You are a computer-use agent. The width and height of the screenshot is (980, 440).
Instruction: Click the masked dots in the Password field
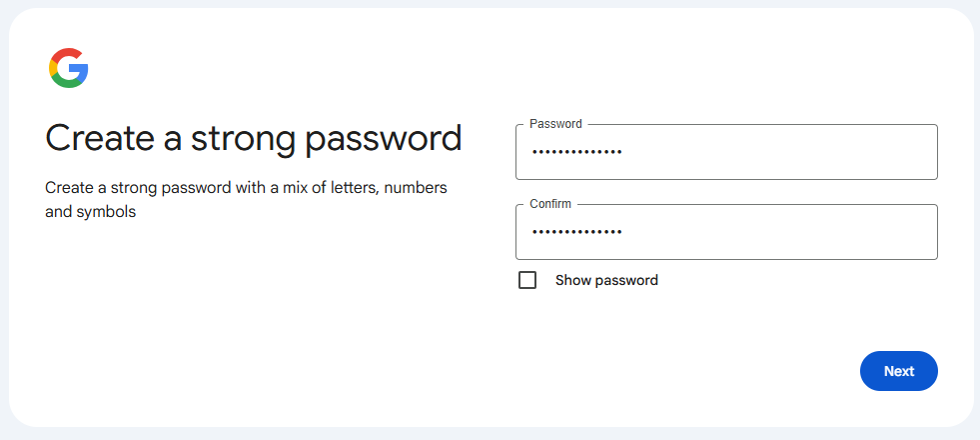pyautogui.click(x=576, y=152)
